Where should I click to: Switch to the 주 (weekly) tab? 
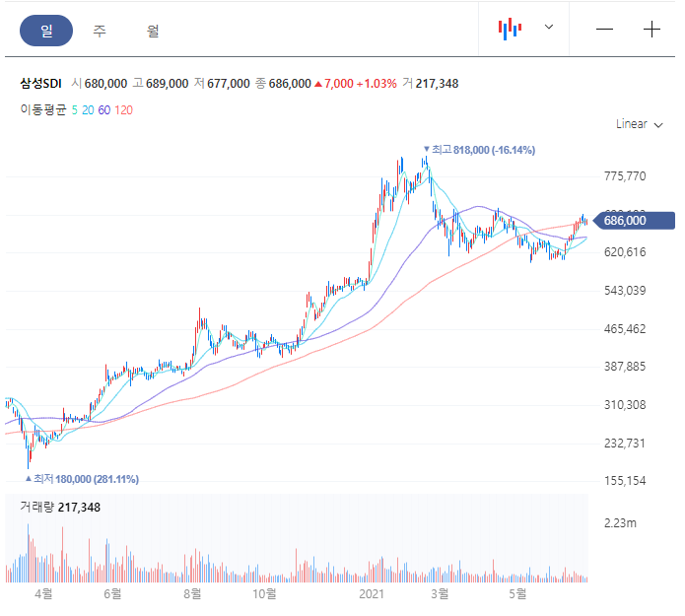click(x=100, y=31)
